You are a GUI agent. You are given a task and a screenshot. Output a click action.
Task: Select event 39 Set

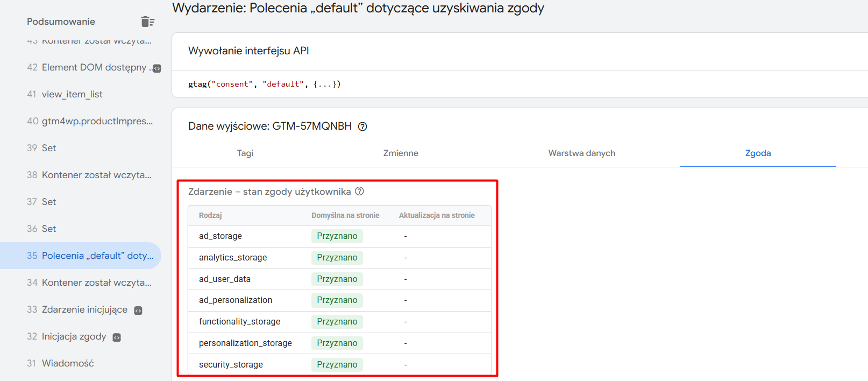[81, 148]
